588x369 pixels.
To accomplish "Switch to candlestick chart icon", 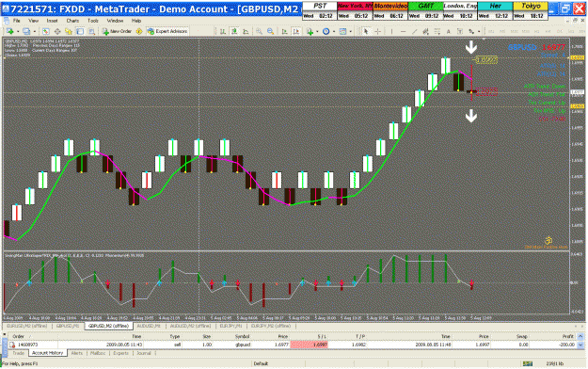I will click(x=234, y=31).
